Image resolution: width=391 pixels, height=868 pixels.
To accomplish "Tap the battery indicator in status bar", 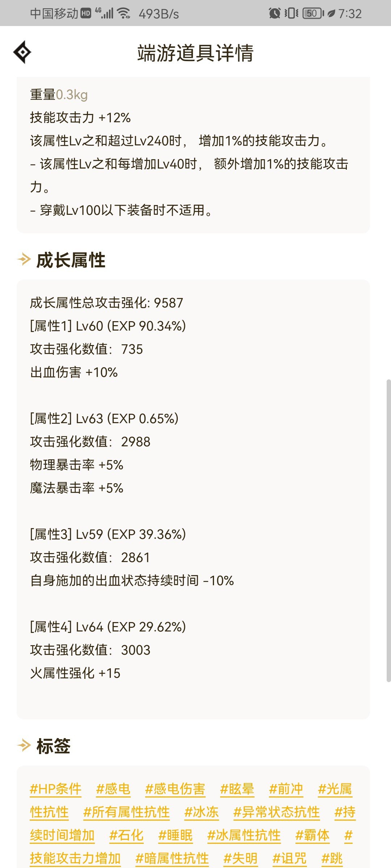I will tap(313, 14).
